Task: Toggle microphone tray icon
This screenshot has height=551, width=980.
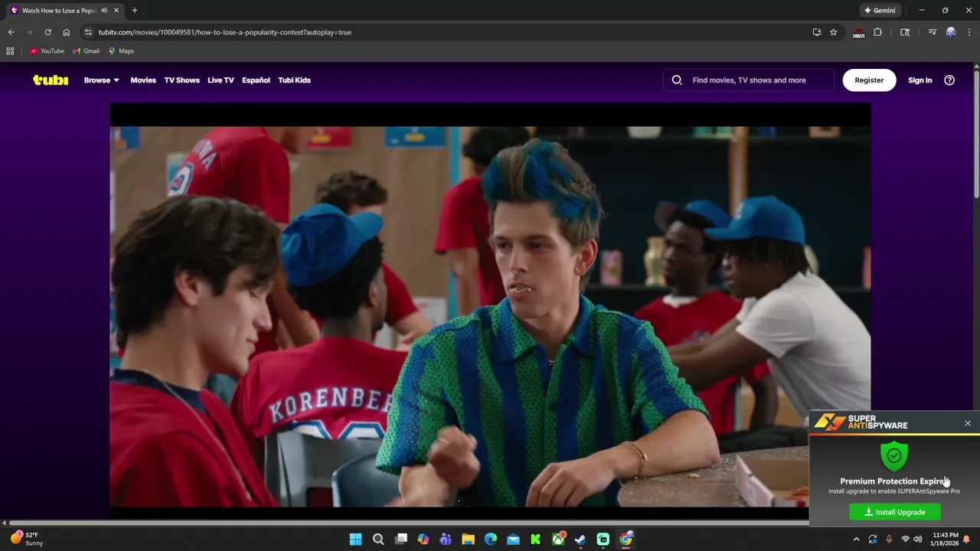Action: point(889,540)
